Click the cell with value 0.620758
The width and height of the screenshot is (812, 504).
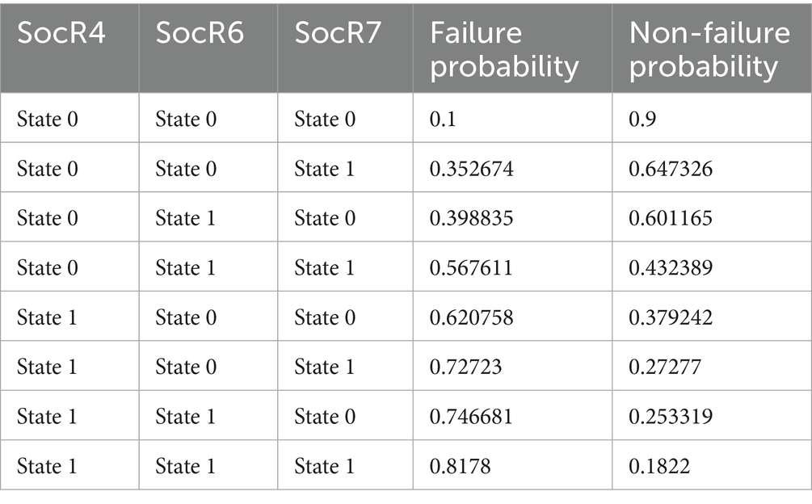tap(470, 317)
